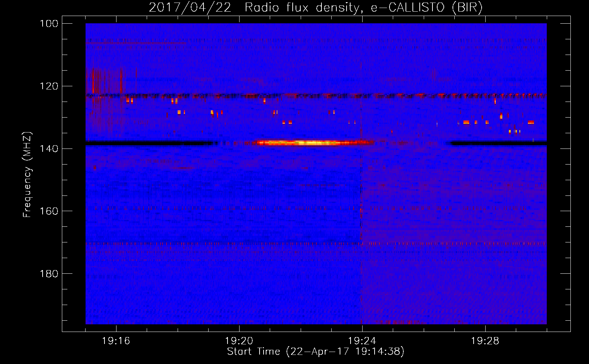Click the 120 frequency tick label
The width and height of the screenshot is (589, 364).
(49, 86)
